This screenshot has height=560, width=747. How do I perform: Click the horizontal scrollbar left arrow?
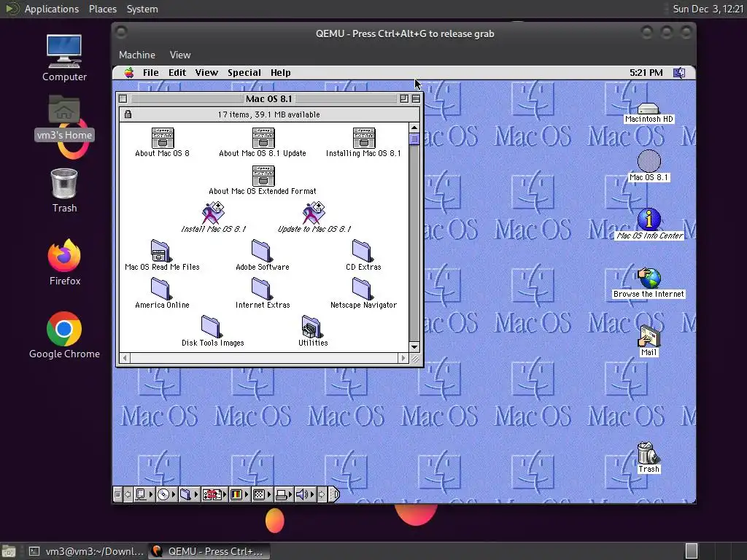[125, 358]
